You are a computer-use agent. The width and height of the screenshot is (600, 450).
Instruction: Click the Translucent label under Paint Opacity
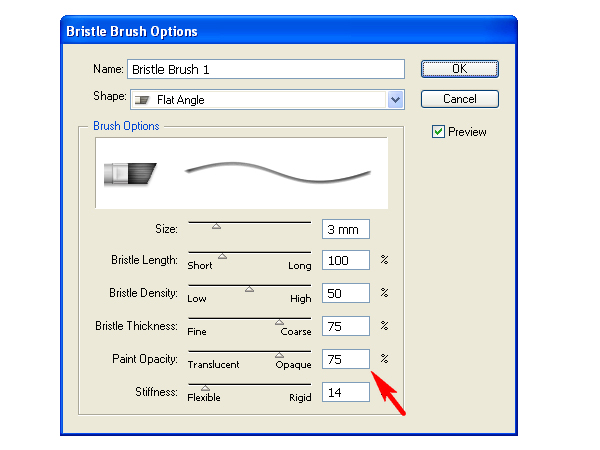click(x=213, y=364)
